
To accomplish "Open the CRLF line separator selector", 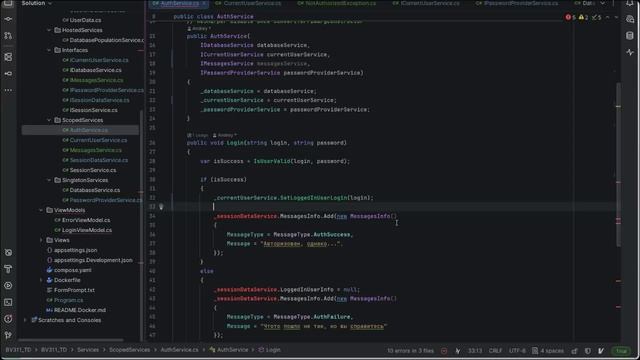I will coord(496,351).
